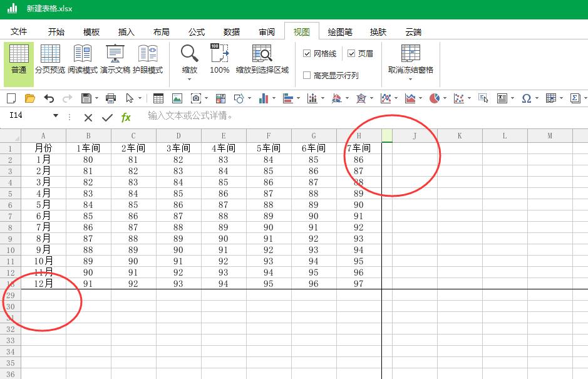The image size is (588, 379).
Task: Open the print icon in the toolbar
Action: [110, 98]
